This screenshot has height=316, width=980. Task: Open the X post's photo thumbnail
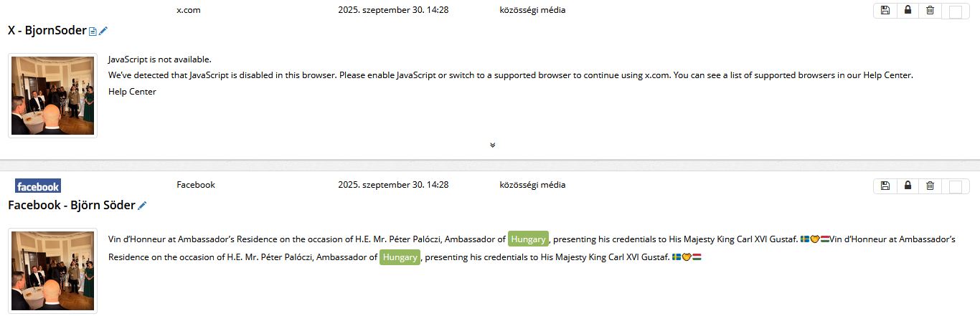[x=52, y=95]
